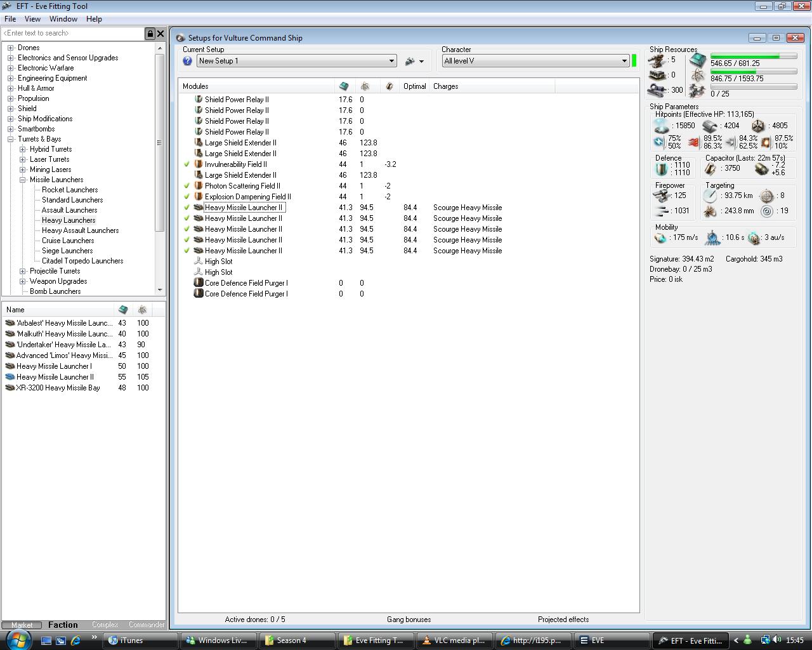Clear the search with the X icon
The height and width of the screenshot is (650, 812).
click(160, 34)
